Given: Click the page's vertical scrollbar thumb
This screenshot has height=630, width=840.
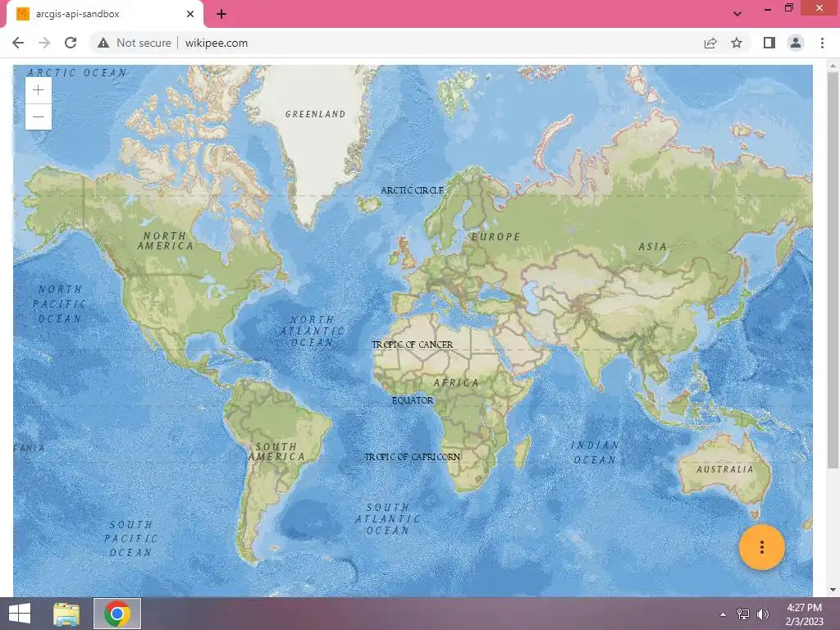Looking at the screenshot, I should [x=833, y=269].
